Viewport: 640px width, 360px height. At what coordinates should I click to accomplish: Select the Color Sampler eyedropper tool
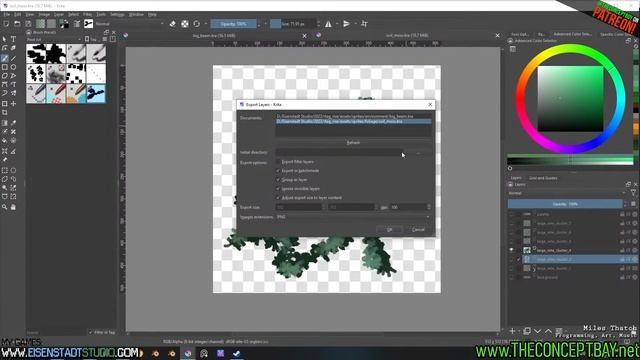(13, 122)
